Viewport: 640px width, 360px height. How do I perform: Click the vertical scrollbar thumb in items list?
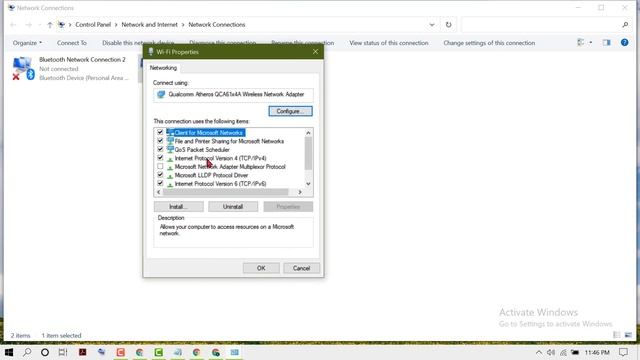pyautogui.click(x=308, y=153)
